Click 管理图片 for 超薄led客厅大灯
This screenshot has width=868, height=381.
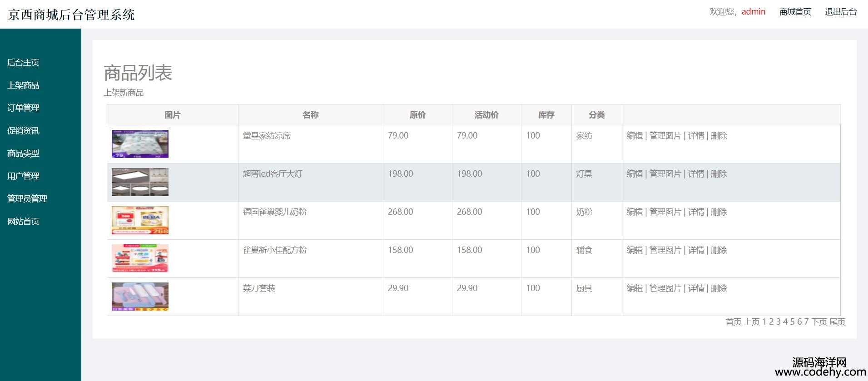coord(665,174)
